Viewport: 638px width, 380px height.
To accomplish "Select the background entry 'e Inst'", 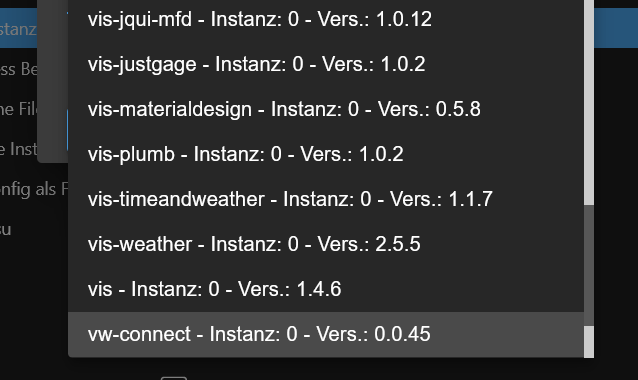I will [18, 149].
